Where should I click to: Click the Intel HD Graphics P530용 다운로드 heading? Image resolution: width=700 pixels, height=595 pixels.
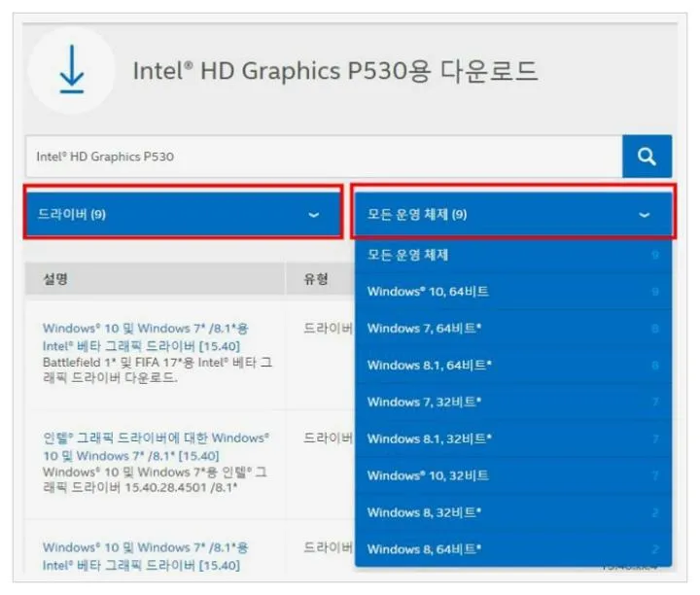point(334,71)
